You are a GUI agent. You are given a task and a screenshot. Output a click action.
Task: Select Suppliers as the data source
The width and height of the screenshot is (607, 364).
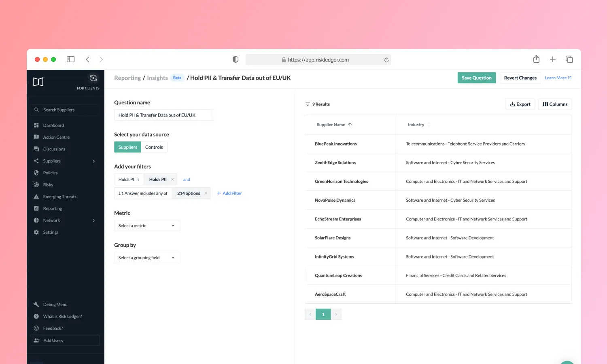point(127,147)
